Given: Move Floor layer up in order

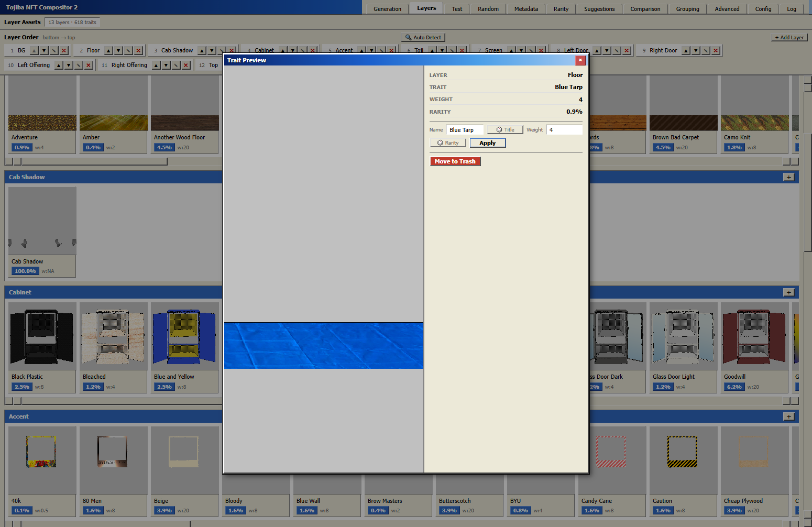Looking at the screenshot, I should point(108,51).
